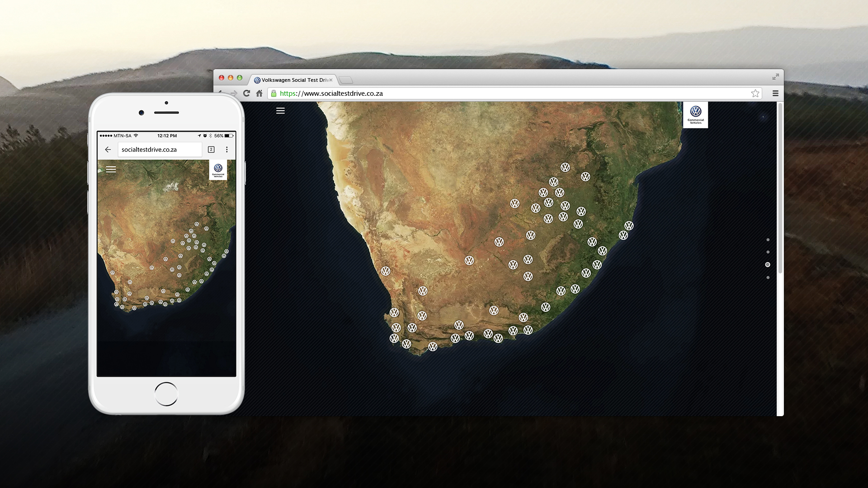Open a new browser tab

tap(346, 80)
